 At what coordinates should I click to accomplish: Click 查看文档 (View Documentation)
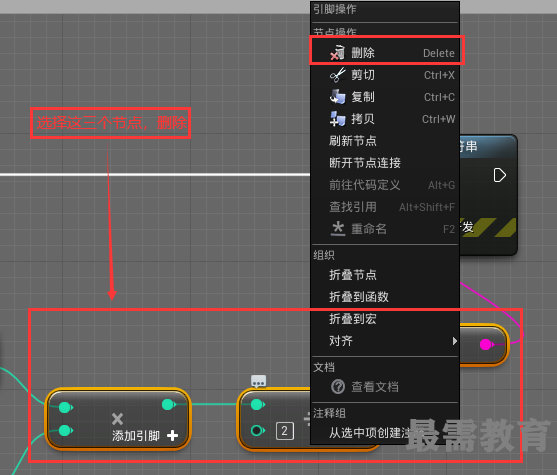click(x=385, y=387)
